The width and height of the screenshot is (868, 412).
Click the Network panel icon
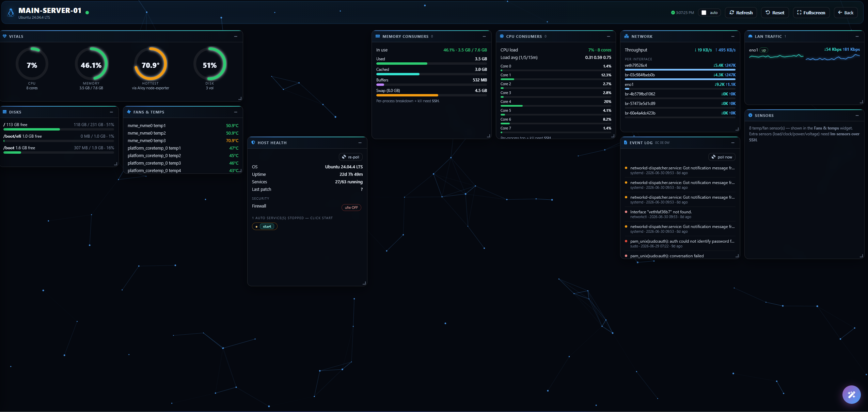(x=627, y=36)
